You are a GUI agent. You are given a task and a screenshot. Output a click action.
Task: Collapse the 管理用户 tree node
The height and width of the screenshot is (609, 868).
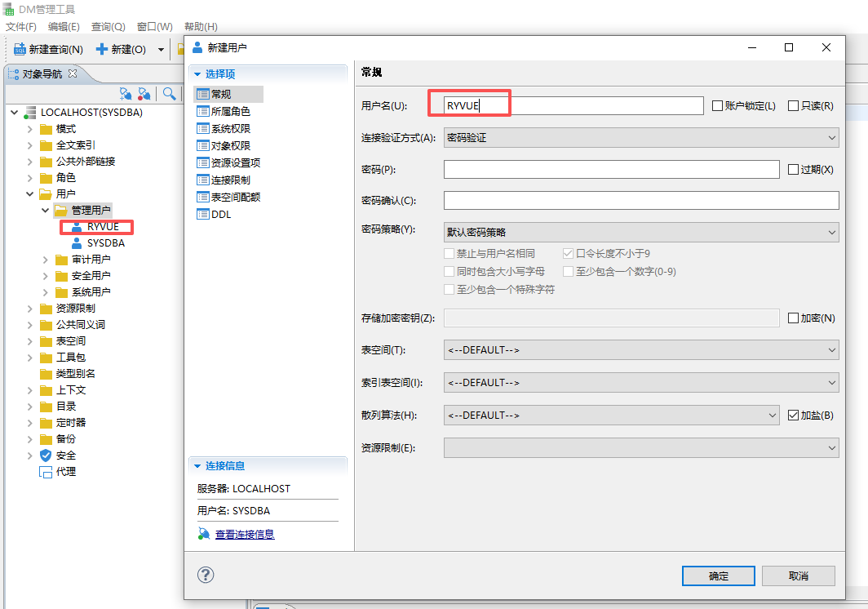[x=46, y=211]
